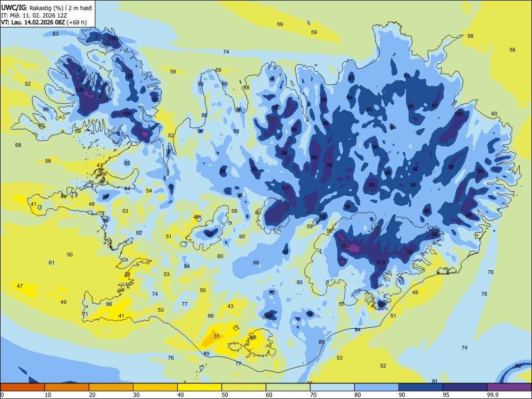Image resolution: width=532 pixels, height=399 pixels.
Task: Click the pale green 60–70 legend swatch
Action: click(x=288, y=387)
